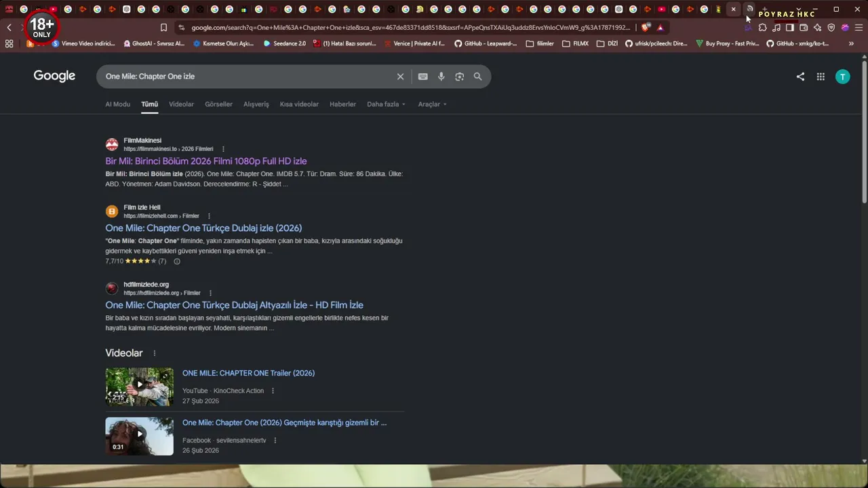Open the browser hamburger main menu

click(859, 28)
